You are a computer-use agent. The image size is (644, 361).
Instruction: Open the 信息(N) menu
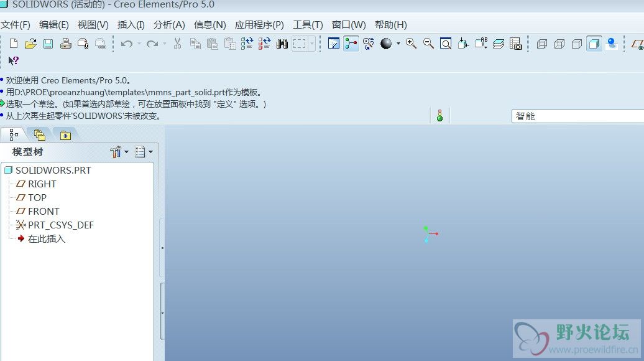(210, 25)
